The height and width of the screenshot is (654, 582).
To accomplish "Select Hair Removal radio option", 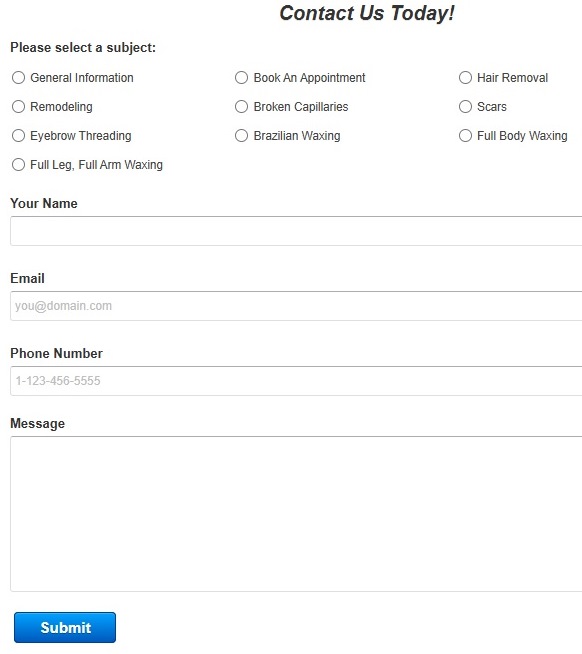I will [x=465, y=78].
